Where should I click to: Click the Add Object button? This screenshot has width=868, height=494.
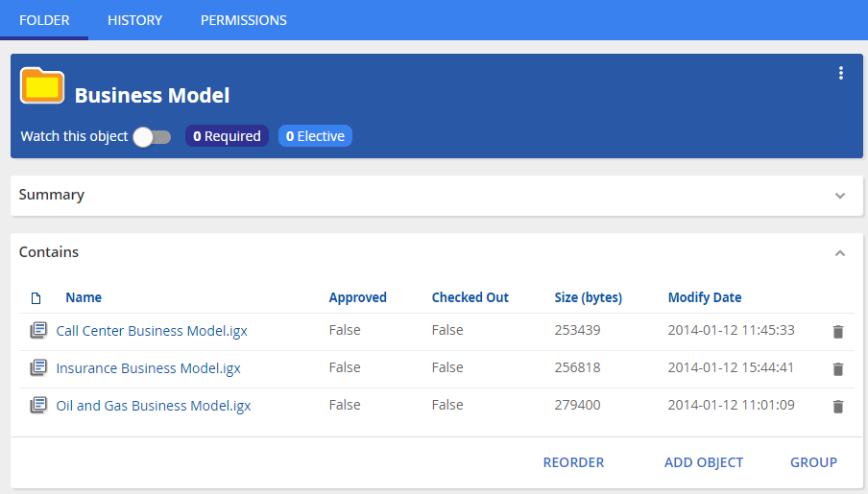(x=704, y=462)
